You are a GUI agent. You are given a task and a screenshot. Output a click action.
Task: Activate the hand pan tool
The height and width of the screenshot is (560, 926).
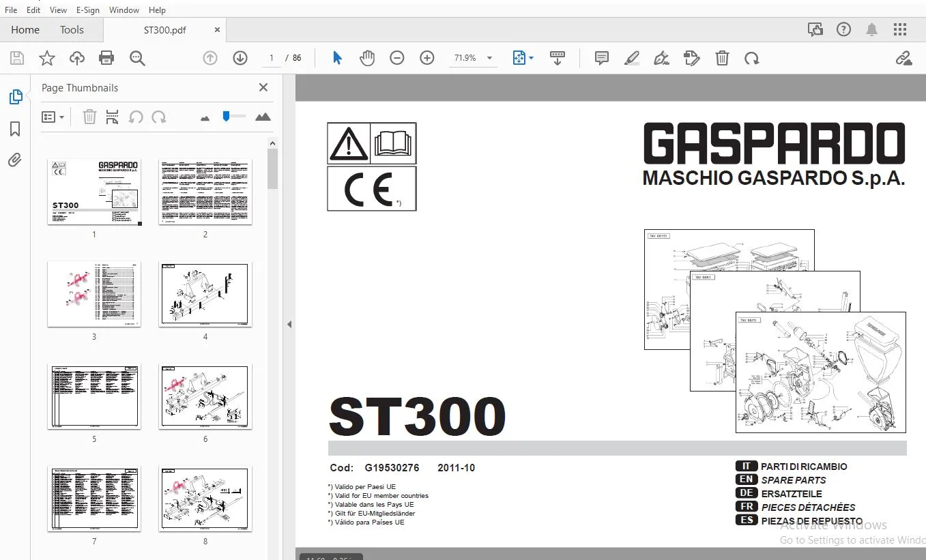(x=367, y=59)
